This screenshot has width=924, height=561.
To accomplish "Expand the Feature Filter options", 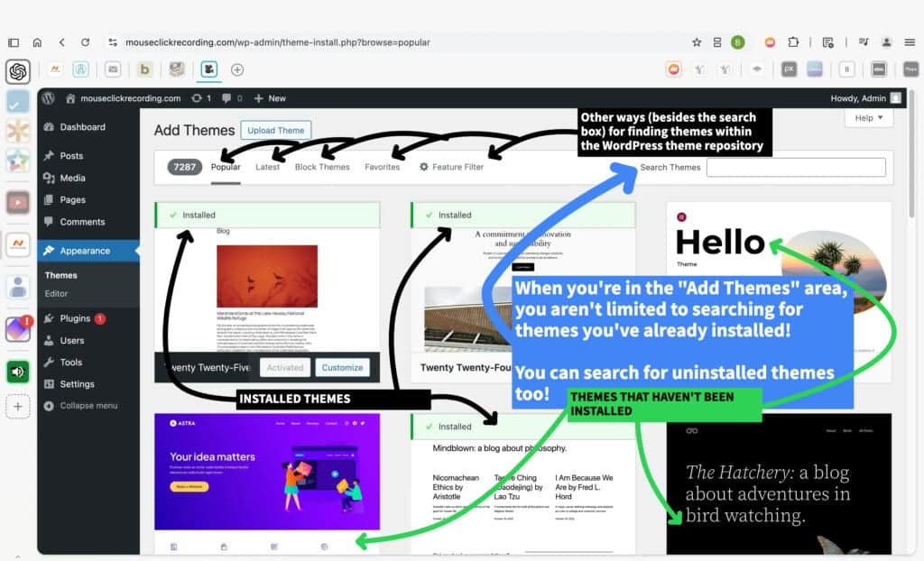I will click(x=451, y=167).
